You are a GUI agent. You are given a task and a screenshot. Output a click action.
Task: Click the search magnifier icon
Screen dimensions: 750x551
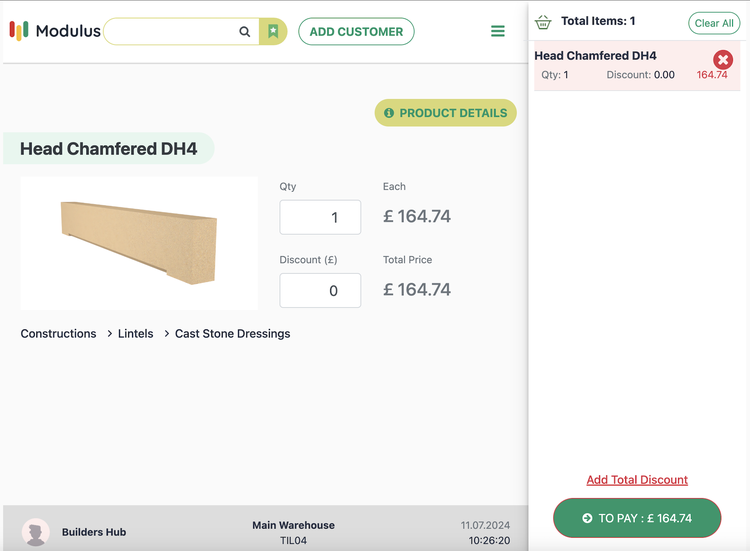tap(245, 32)
